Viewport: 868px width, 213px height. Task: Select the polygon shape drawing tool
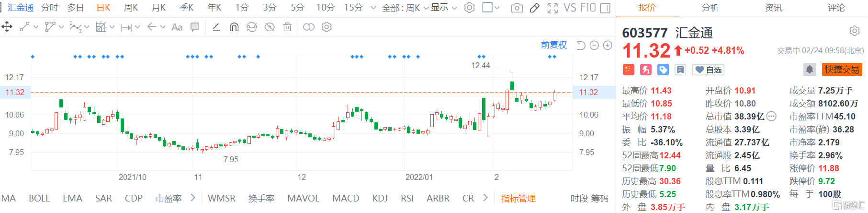tap(50, 27)
